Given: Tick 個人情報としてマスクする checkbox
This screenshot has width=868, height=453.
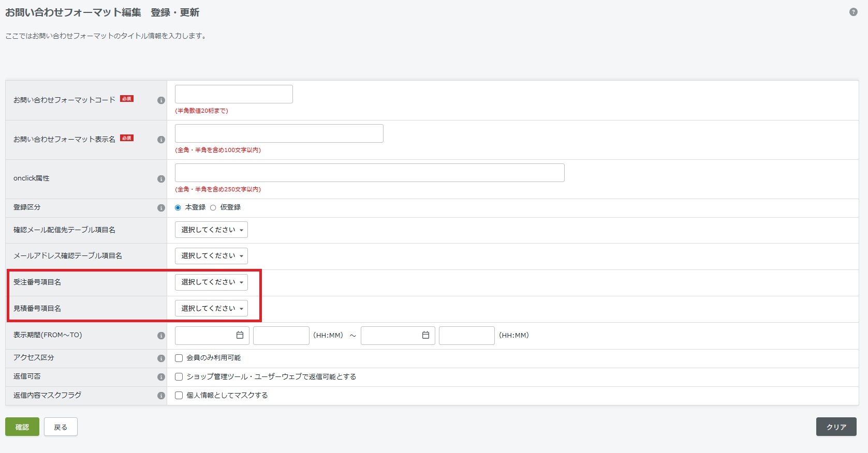Looking at the screenshot, I should 179,396.
